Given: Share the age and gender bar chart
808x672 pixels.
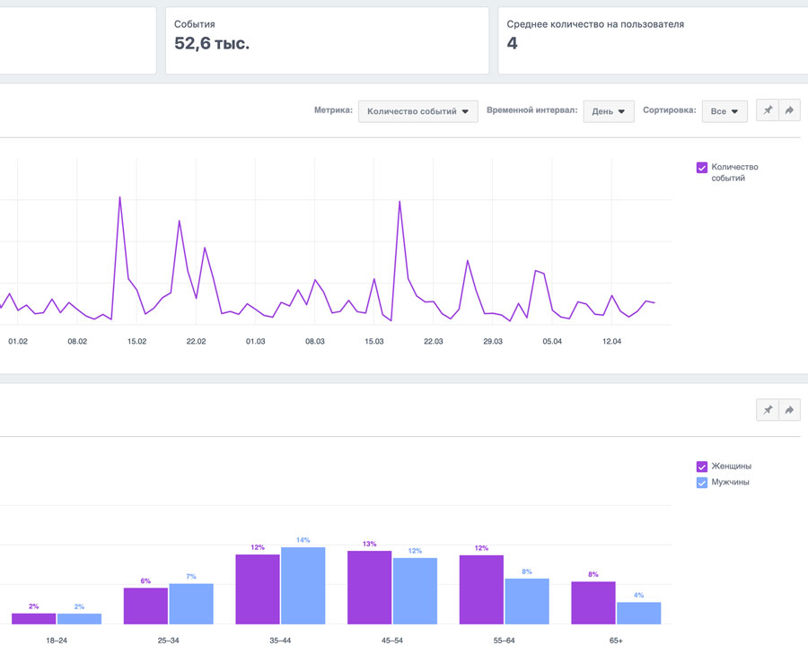Looking at the screenshot, I should pyautogui.click(x=789, y=410).
